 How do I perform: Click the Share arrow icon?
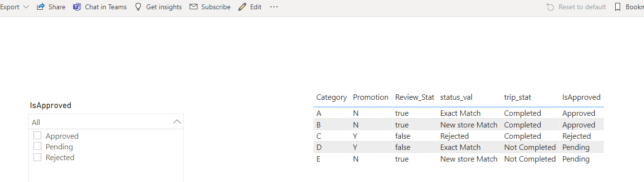point(41,7)
